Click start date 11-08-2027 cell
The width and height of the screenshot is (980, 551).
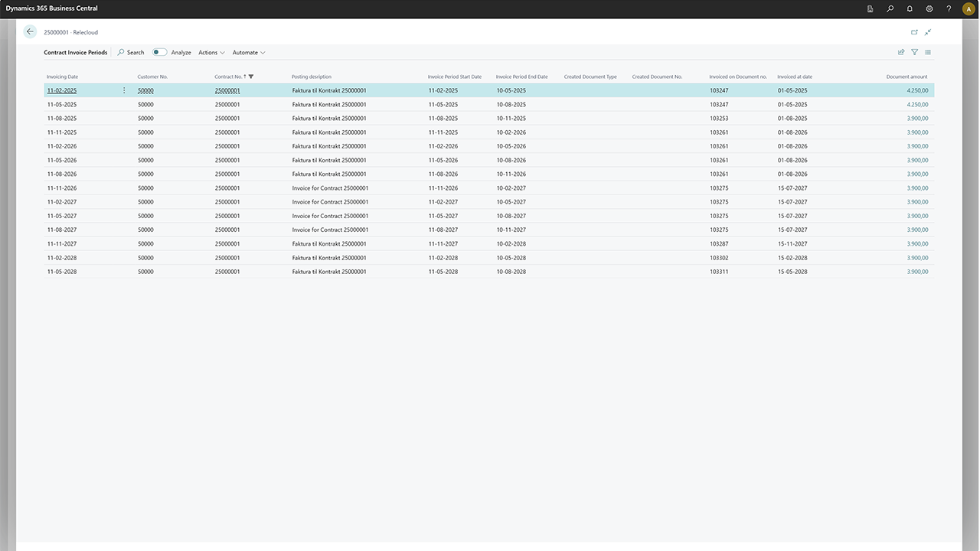[x=443, y=230]
